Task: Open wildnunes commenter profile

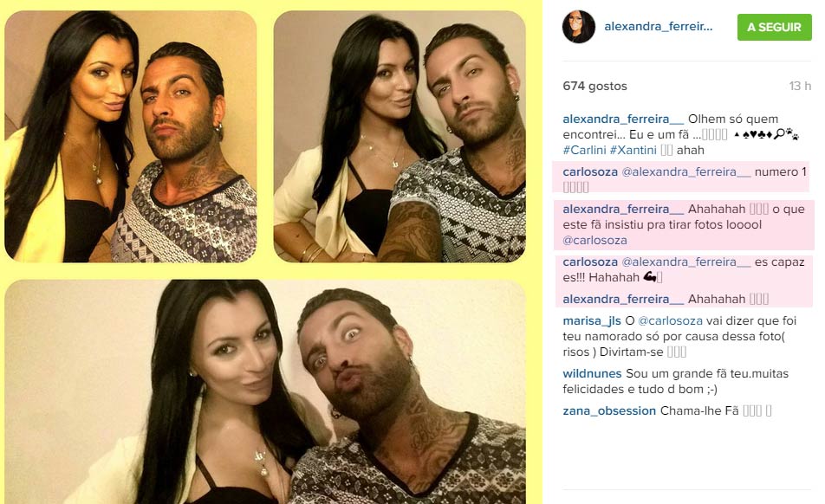Action: [592, 373]
